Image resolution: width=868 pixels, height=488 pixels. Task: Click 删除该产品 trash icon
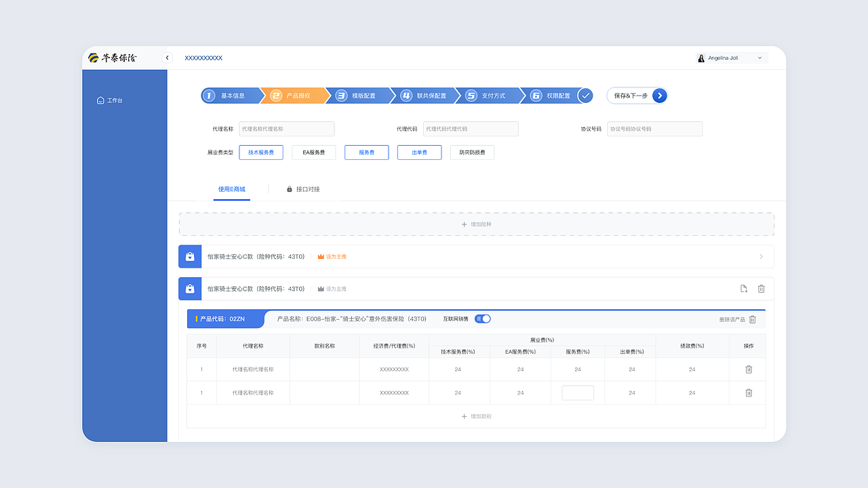tap(753, 319)
